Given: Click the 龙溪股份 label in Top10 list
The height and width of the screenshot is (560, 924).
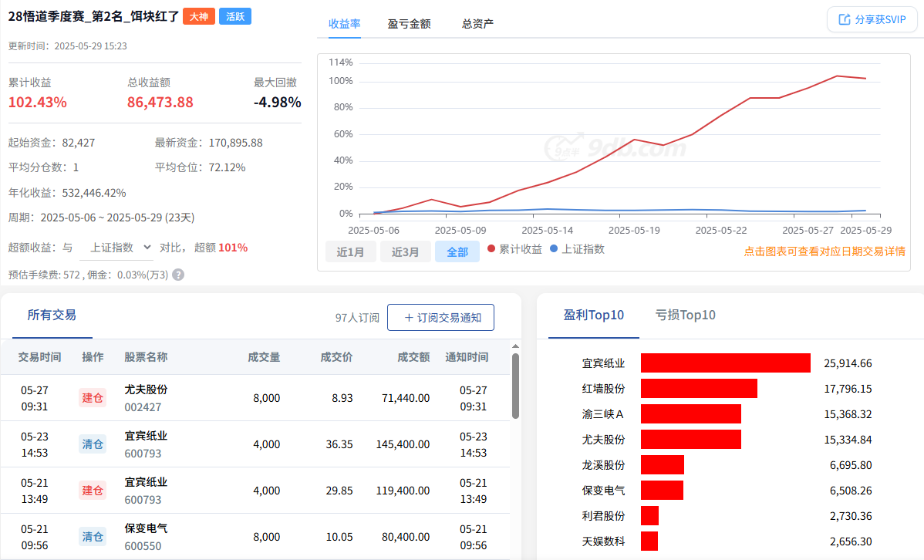Looking at the screenshot, I should click(603, 464).
